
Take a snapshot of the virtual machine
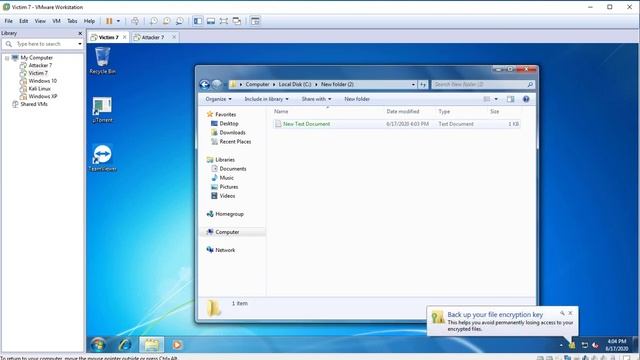153,21
